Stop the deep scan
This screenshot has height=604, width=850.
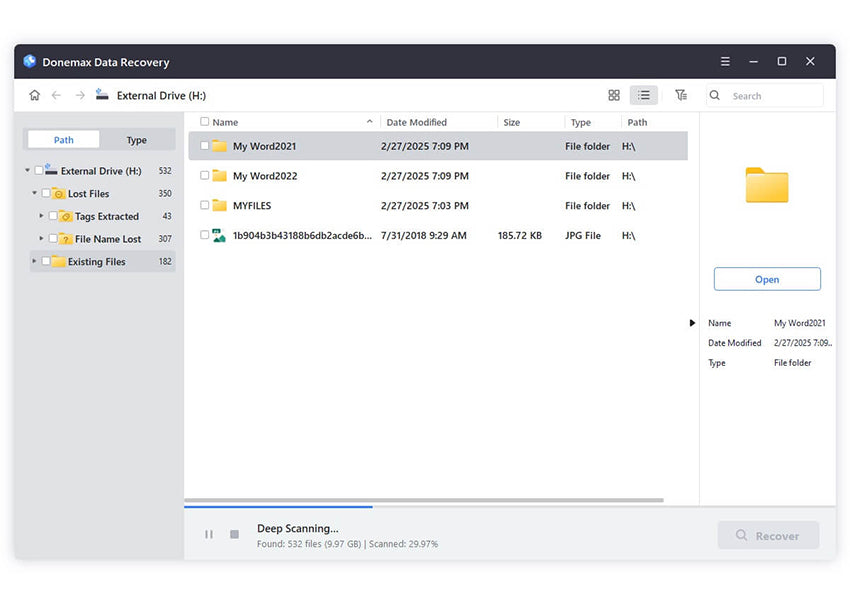point(234,534)
